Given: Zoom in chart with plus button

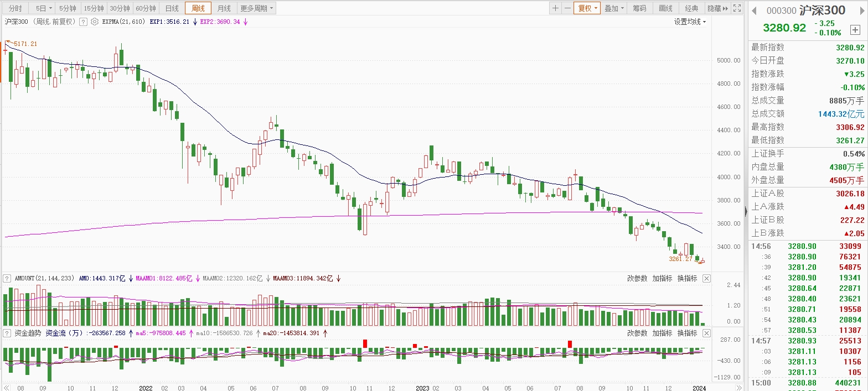Looking at the screenshot, I should click(556, 8).
